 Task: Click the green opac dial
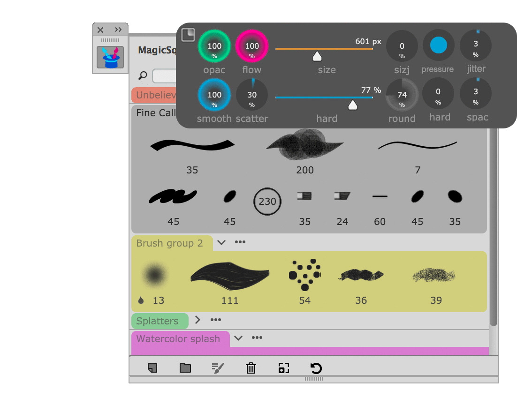point(214,46)
